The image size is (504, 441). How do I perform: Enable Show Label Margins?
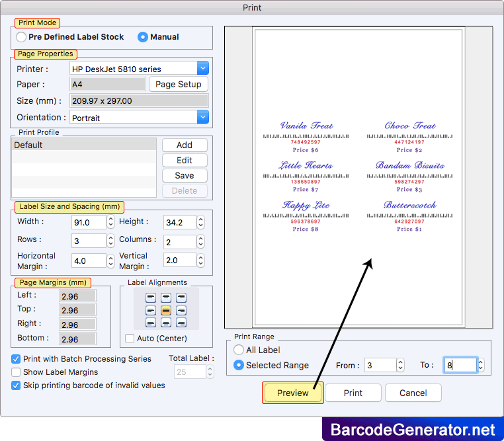click(16, 372)
